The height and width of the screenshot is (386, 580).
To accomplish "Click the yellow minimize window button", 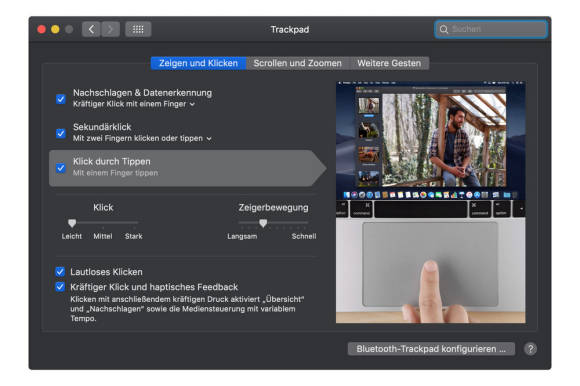I will pyautogui.click(x=55, y=29).
